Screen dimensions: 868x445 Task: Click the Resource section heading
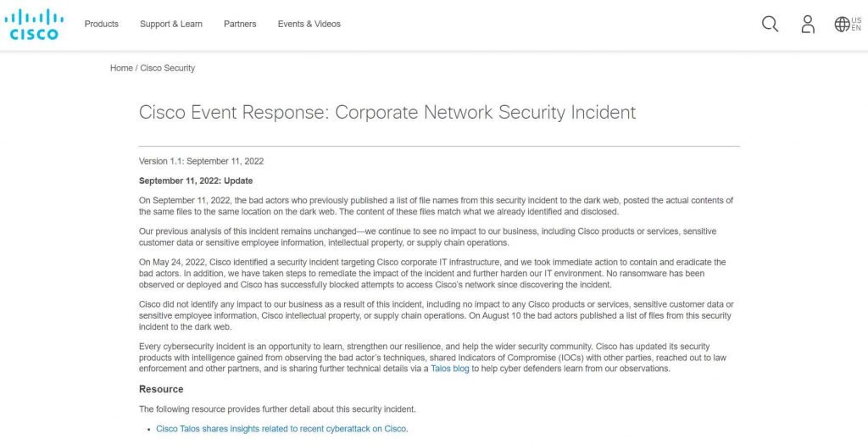click(x=161, y=389)
